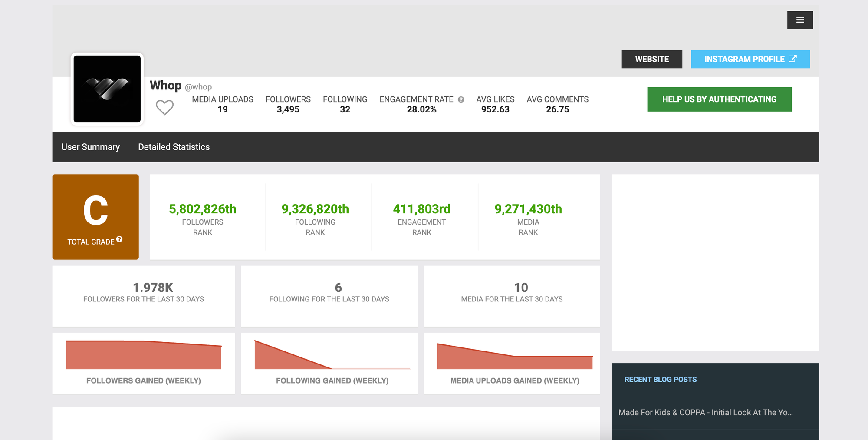Switch to the Detailed Statistics tab

pyautogui.click(x=174, y=147)
